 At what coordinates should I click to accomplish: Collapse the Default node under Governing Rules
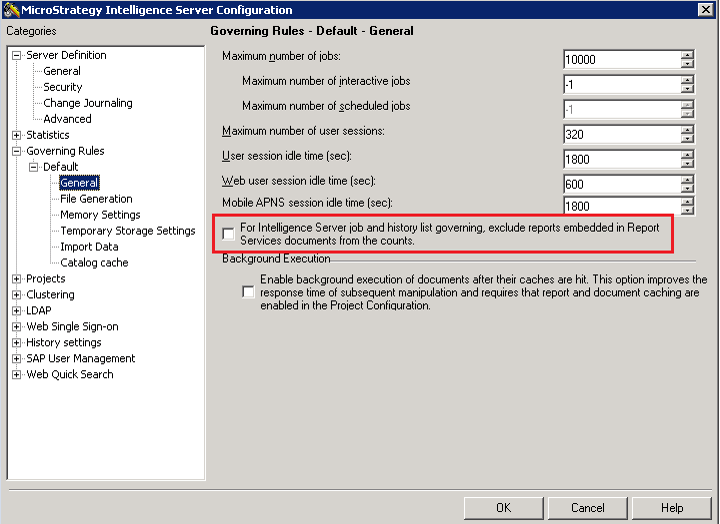(34, 167)
